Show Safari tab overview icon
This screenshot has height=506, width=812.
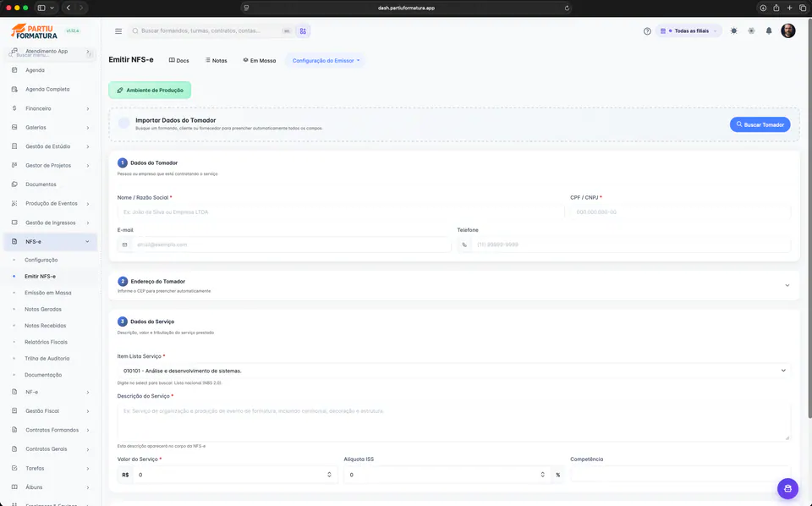803,8
